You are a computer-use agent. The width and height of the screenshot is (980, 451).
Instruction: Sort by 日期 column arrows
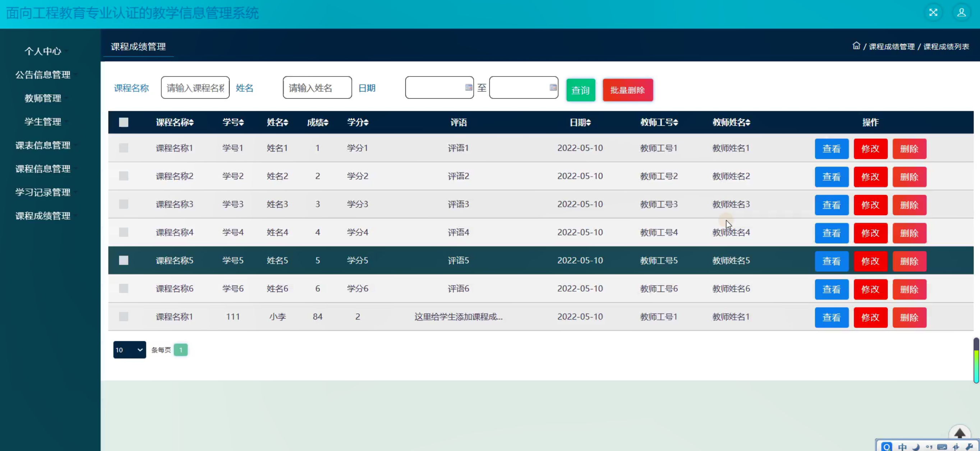588,122
